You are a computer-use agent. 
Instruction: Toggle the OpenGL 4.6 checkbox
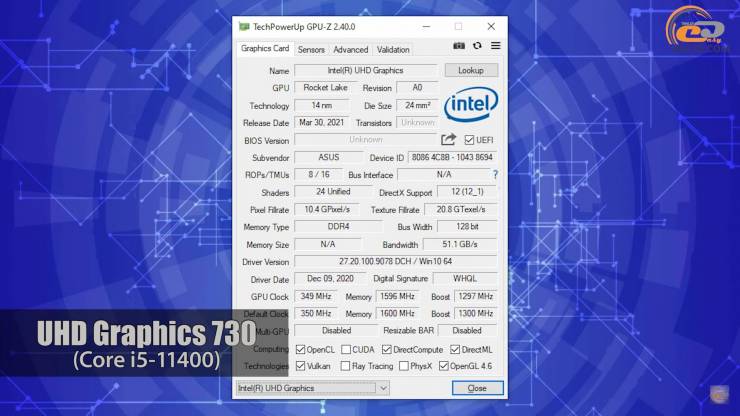[443, 366]
